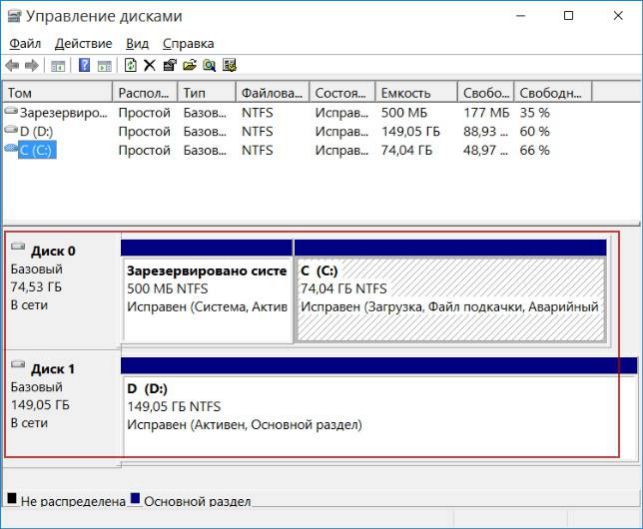Minimize the Управление дисками window
This screenshot has height=529, width=643.
click(521, 16)
